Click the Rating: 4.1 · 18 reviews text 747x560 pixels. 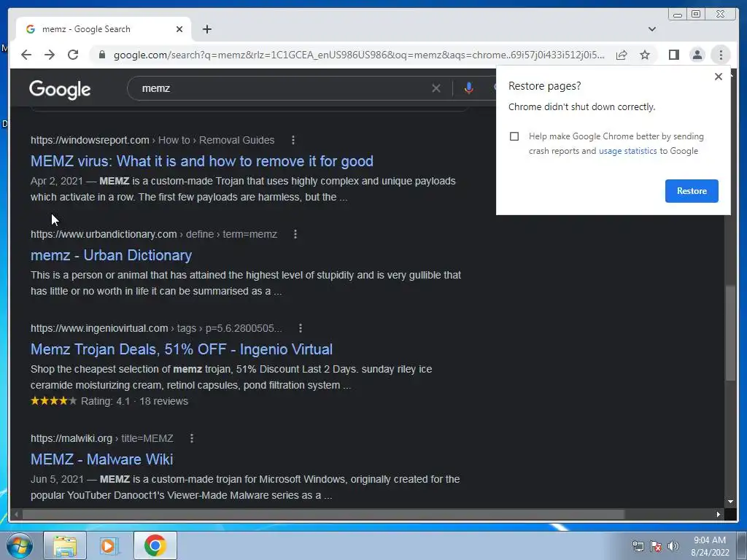[x=134, y=401]
